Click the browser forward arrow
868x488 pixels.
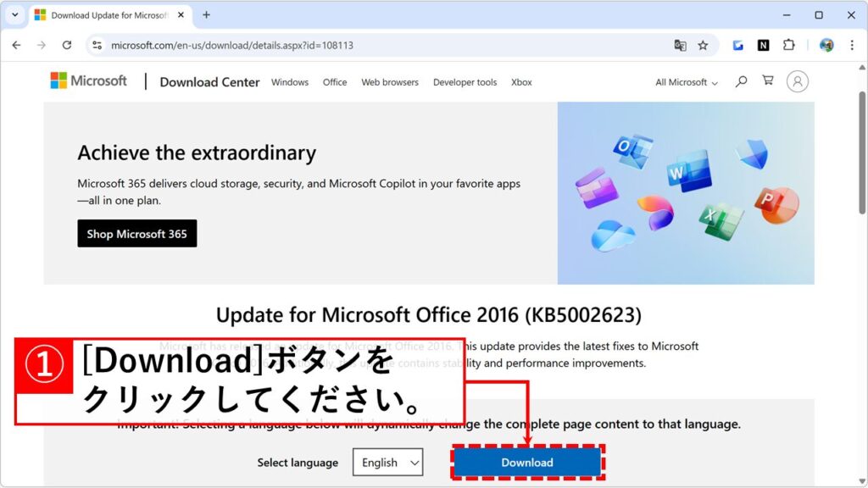tap(42, 46)
